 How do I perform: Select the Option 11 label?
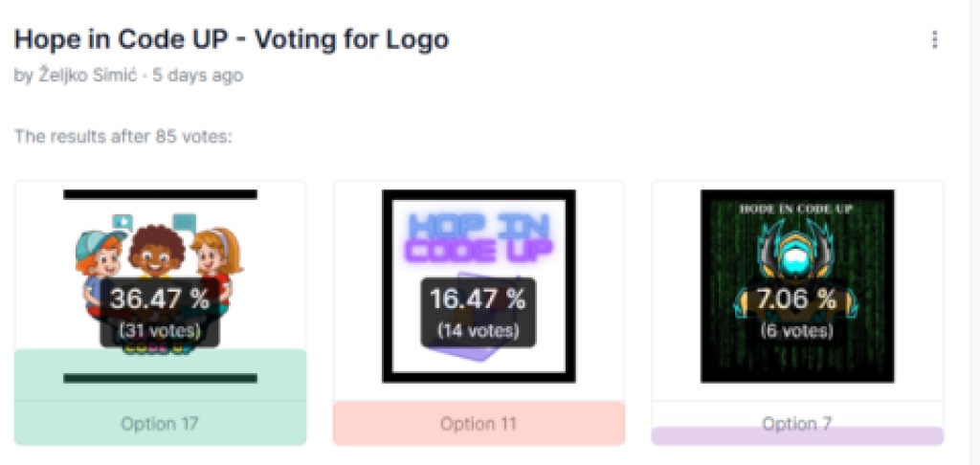coord(479,423)
